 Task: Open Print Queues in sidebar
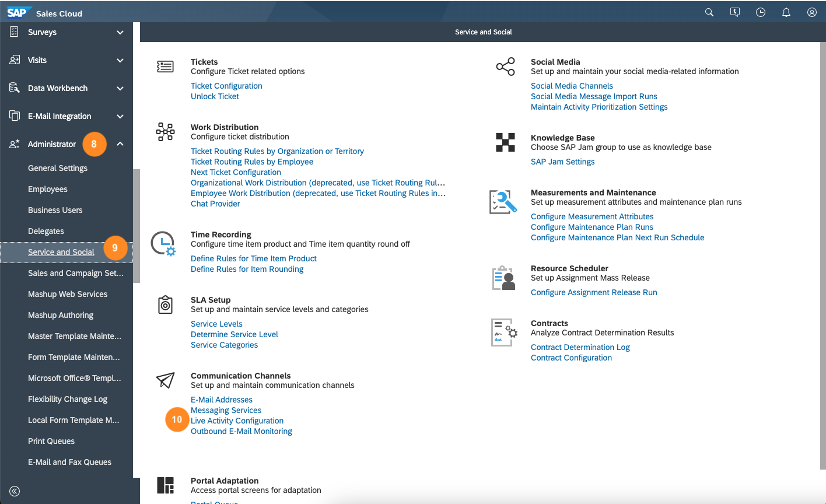51,441
